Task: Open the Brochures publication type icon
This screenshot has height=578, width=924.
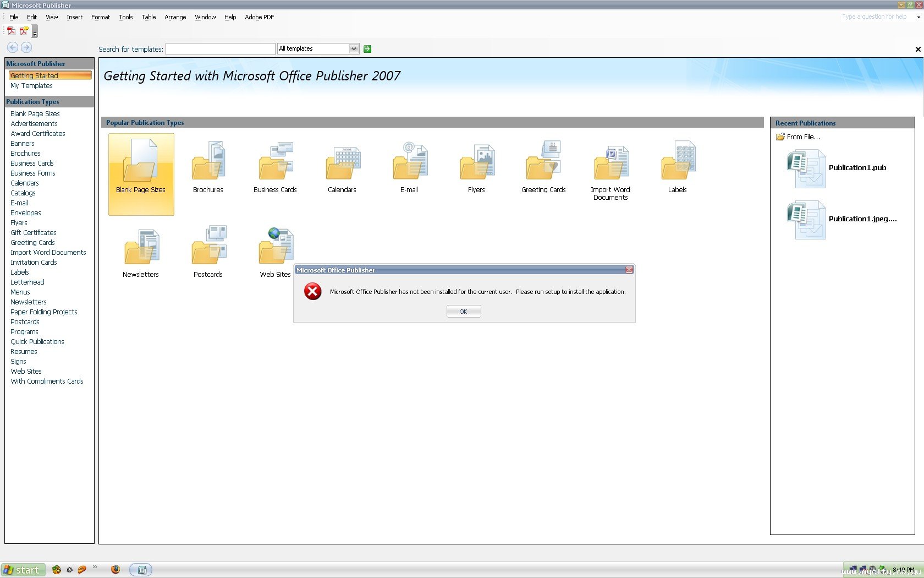Action: coord(208,160)
